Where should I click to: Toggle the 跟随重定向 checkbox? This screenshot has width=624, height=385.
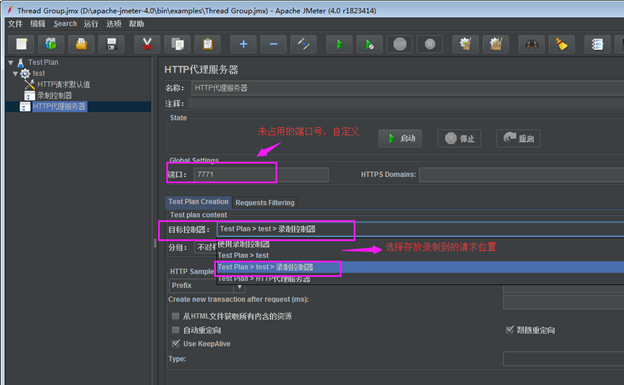(x=509, y=330)
